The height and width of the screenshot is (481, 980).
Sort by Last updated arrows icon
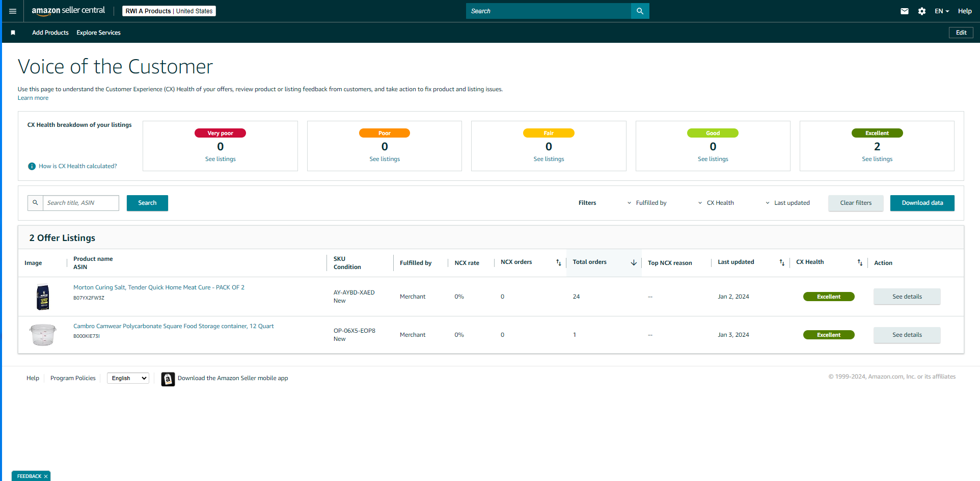(782, 263)
